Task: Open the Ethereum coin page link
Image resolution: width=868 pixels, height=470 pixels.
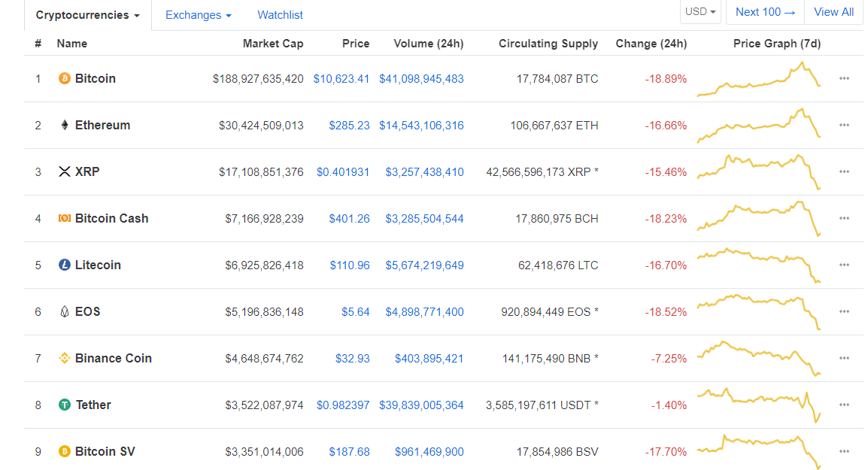Action: [102, 125]
